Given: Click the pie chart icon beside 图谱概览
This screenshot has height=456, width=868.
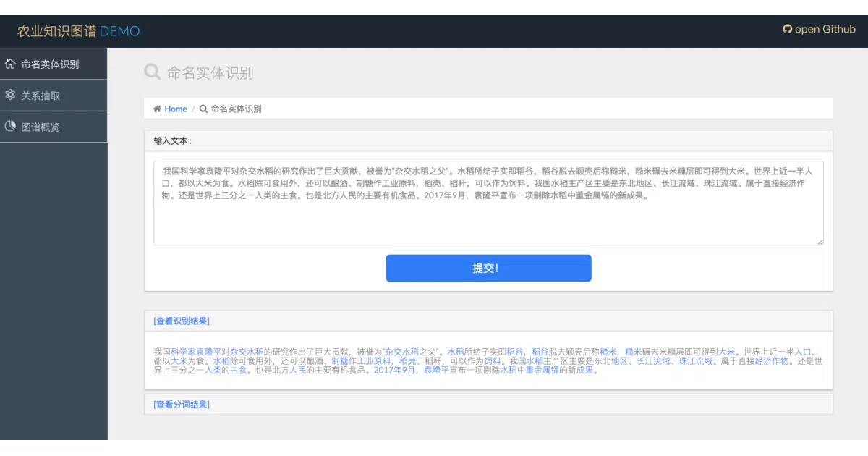Looking at the screenshot, I should tap(10, 126).
